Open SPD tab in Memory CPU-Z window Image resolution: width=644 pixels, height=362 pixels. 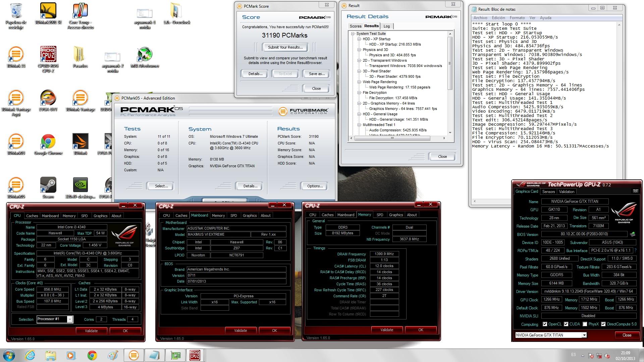[x=380, y=215]
